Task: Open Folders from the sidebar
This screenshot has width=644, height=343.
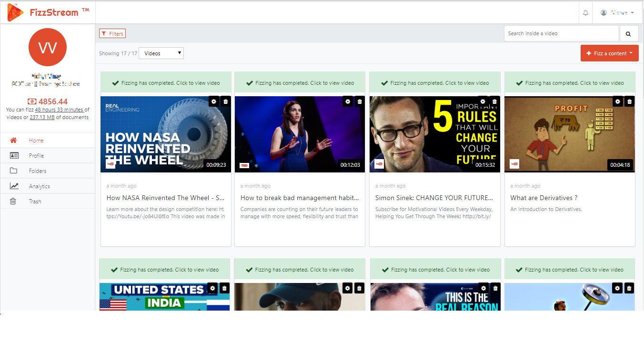Action: [38, 171]
